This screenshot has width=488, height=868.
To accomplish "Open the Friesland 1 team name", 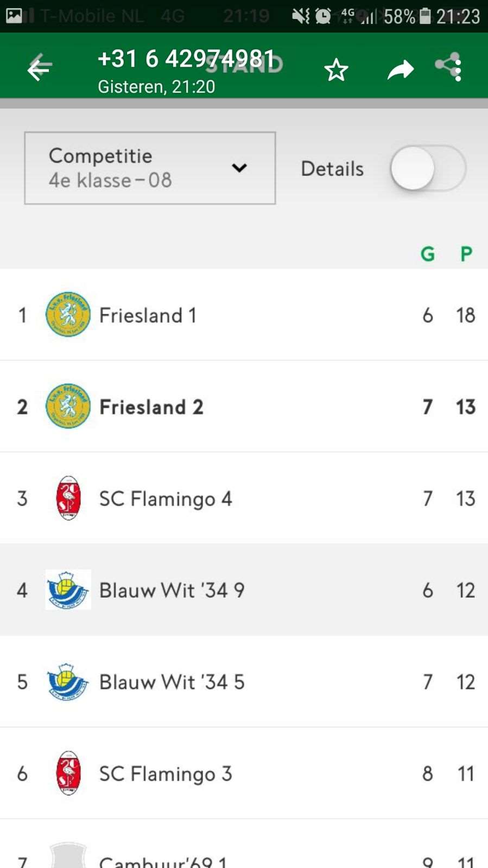I will (148, 315).
